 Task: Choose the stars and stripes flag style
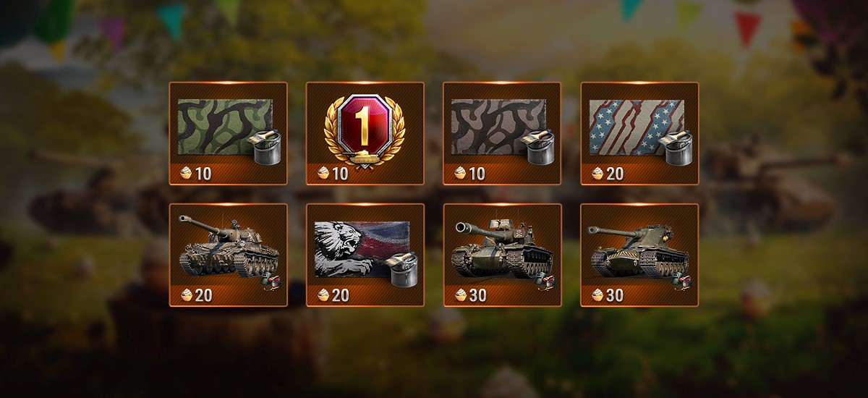coord(639,133)
